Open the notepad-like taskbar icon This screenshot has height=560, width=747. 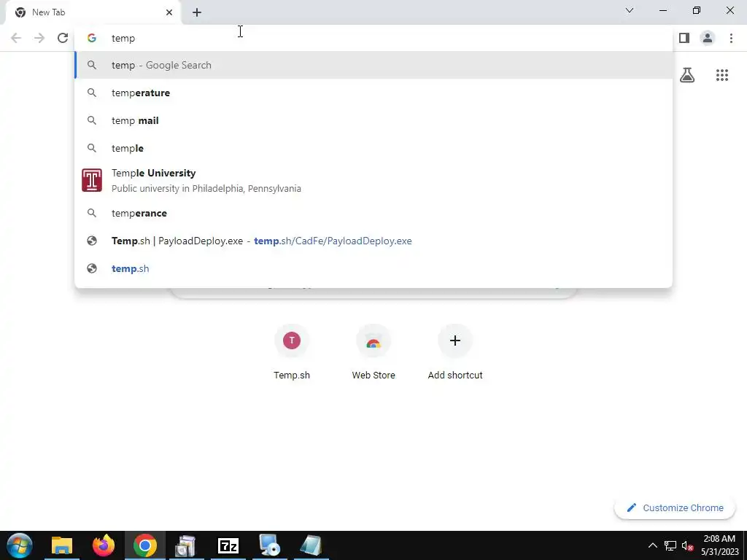pos(311,545)
